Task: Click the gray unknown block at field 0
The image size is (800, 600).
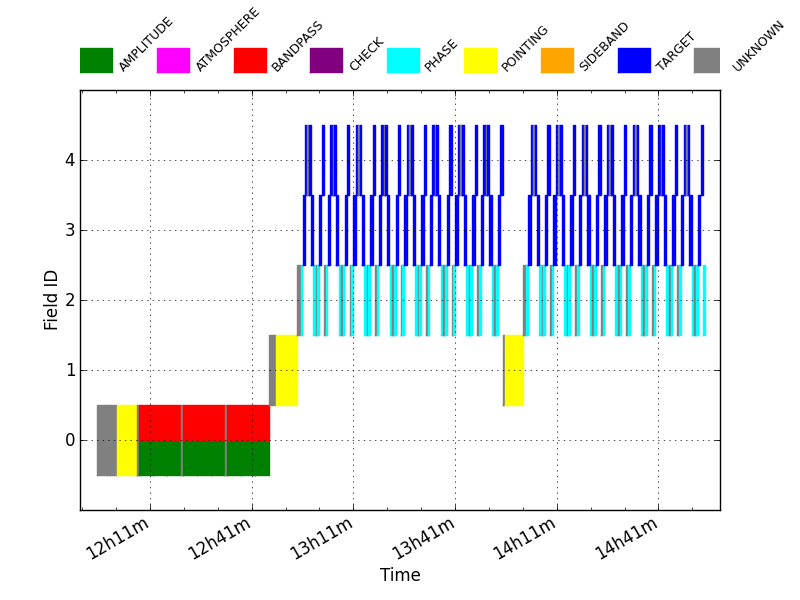Action: coord(106,440)
